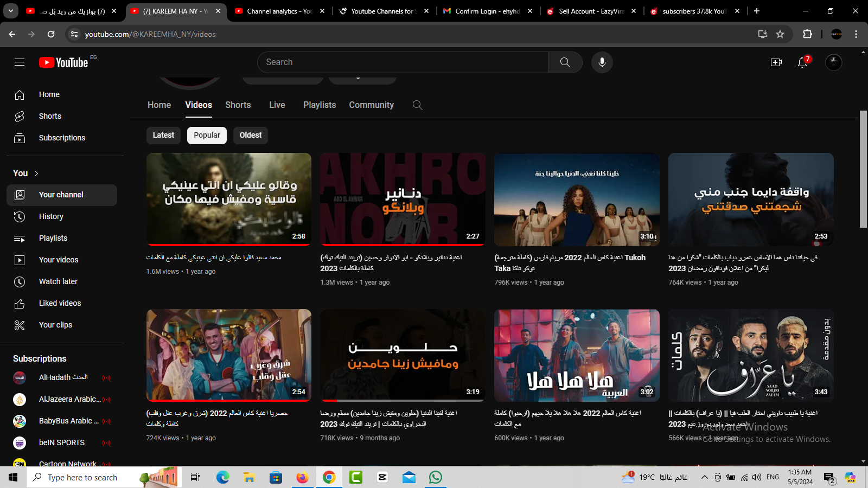Screen dimensions: 868x488
Task: Open WhatsApp from the taskbar
Action: pyautogui.click(x=436, y=477)
